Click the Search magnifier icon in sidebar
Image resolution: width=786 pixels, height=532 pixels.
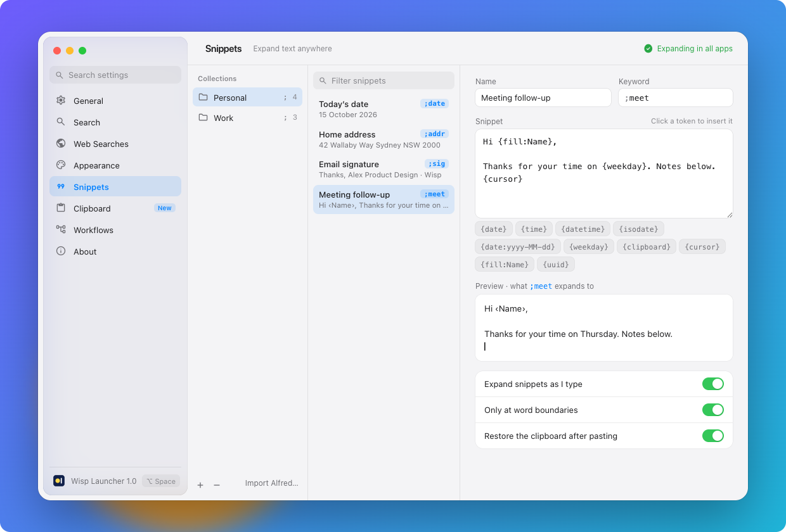pos(61,122)
